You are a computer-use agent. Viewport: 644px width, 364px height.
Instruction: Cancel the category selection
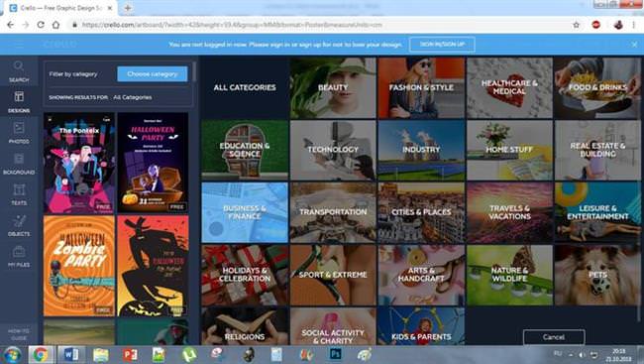[x=553, y=337]
